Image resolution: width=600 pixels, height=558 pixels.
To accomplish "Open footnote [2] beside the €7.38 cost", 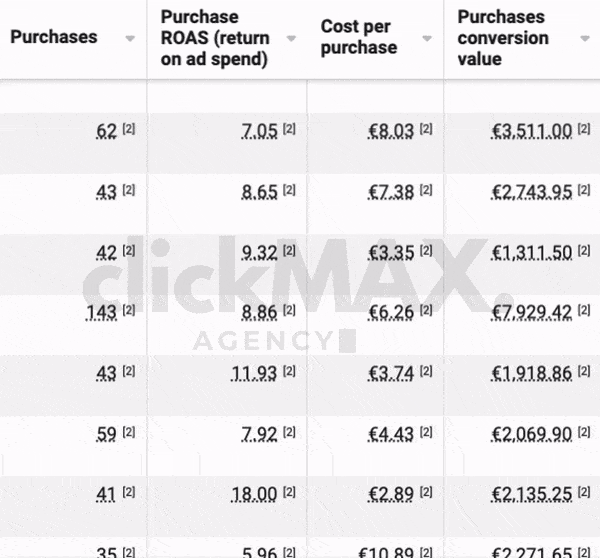I will 426,190.
